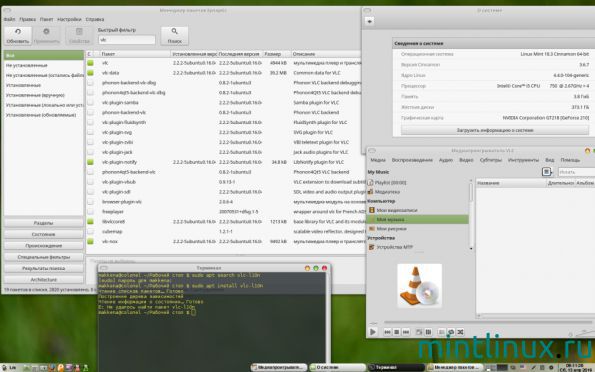The height and width of the screenshot is (372, 595).
Task: Toggle VLC fullscreen button
Action: [419, 332]
